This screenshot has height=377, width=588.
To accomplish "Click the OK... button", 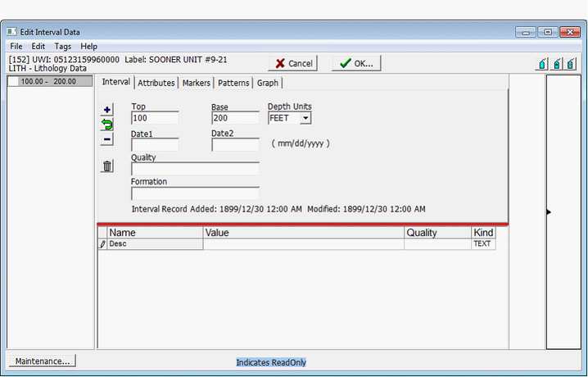I will 356,63.
